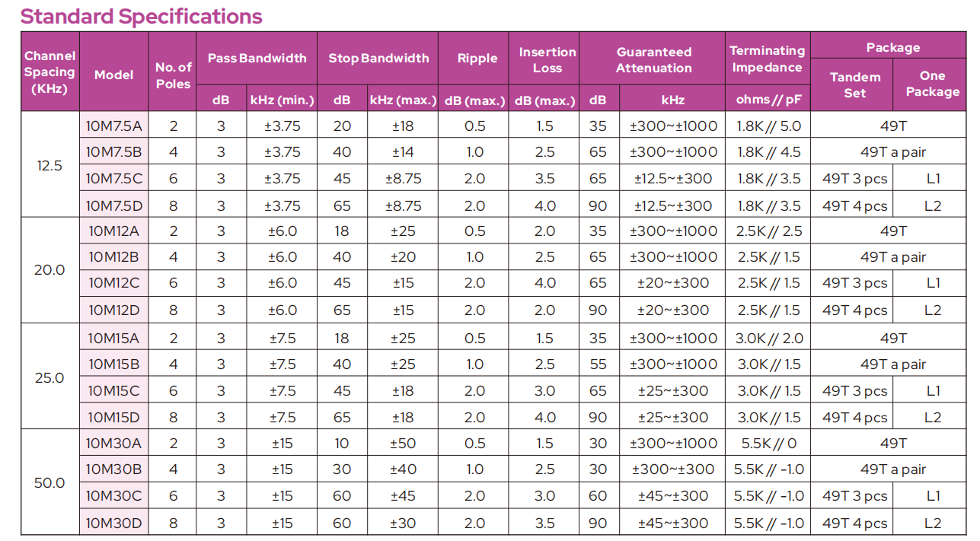Click the Guaranteed Attenuation header
This screenshot has height=541, width=980.
pos(653,59)
